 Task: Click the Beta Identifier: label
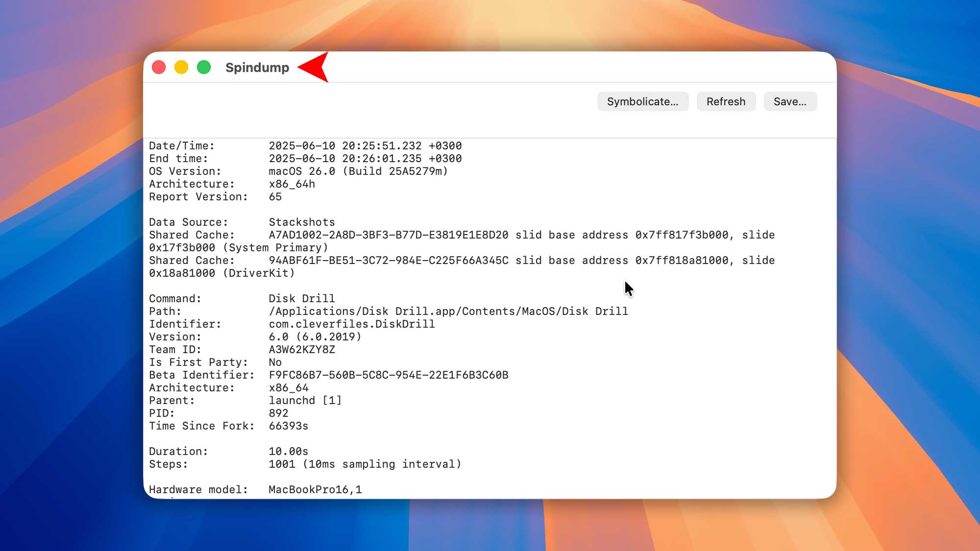coord(202,375)
